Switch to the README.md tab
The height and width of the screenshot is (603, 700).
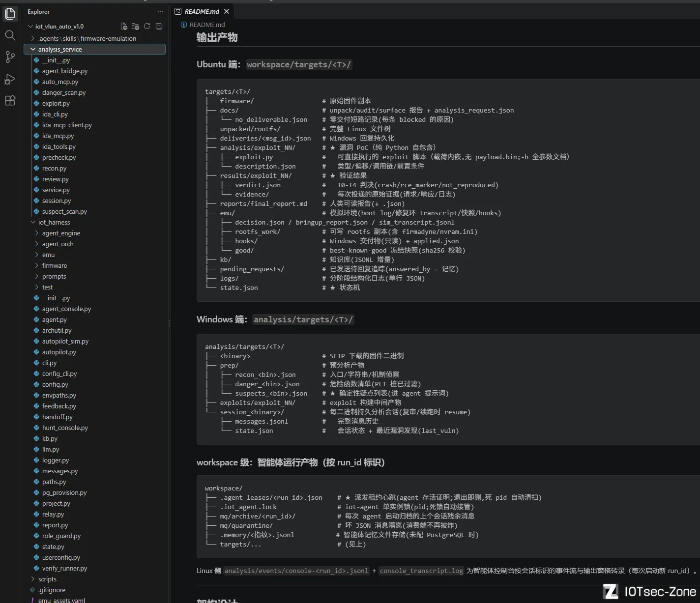(x=202, y=11)
